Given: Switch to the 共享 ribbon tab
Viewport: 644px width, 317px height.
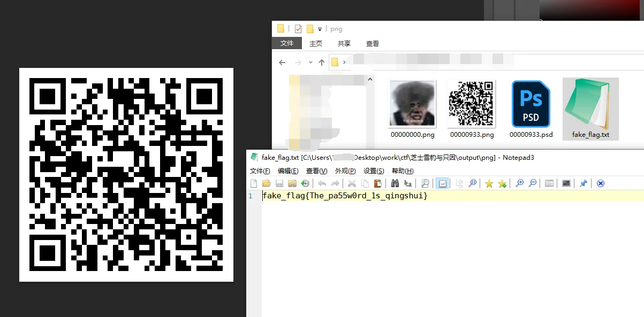Looking at the screenshot, I should [x=344, y=44].
